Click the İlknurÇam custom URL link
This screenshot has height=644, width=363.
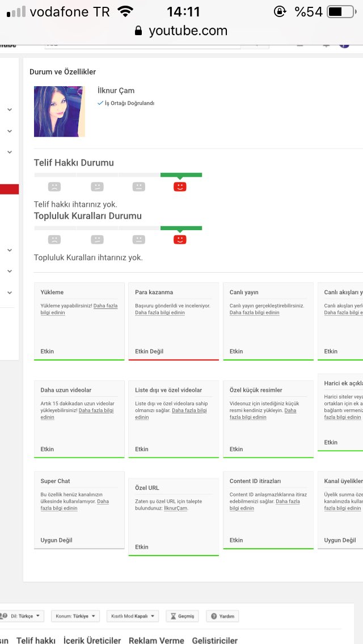(175, 509)
